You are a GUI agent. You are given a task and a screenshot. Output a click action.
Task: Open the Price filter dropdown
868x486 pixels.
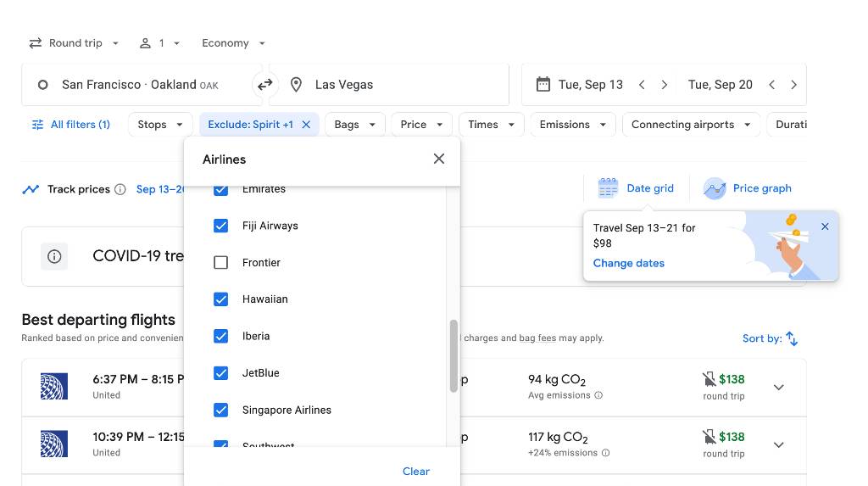pyautogui.click(x=421, y=125)
